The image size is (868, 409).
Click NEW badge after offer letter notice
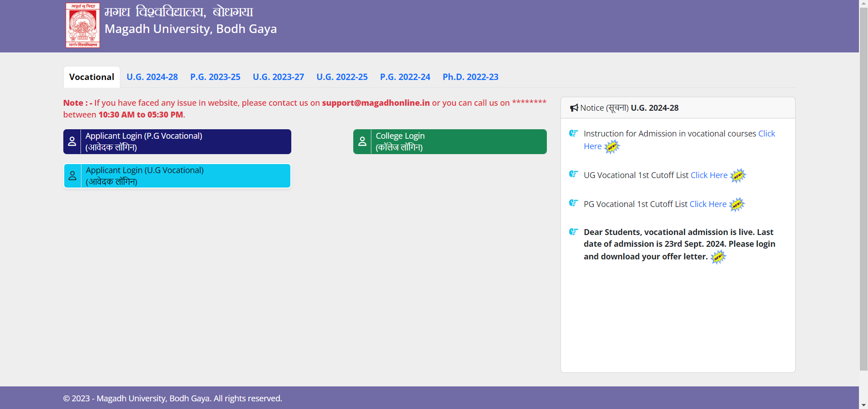tap(718, 257)
